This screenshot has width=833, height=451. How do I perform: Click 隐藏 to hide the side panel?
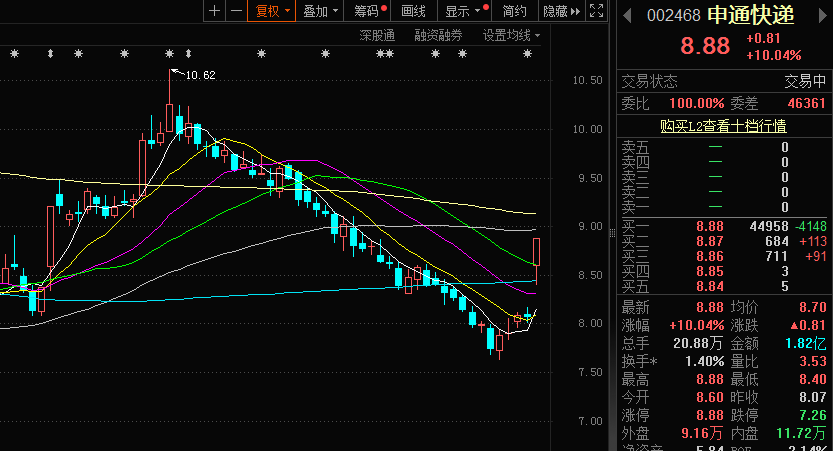pyautogui.click(x=562, y=11)
